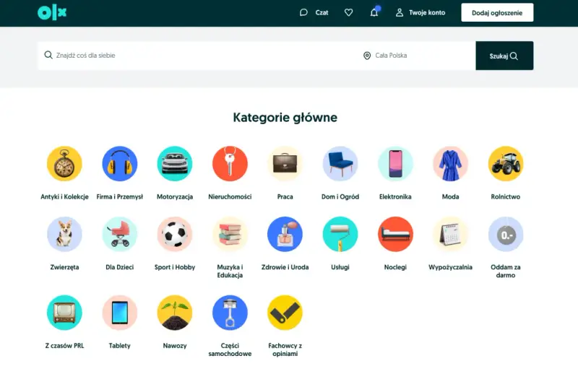This screenshot has height=392, width=578.
Task: Click the 'Rolnictwo' text label
Action: click(x=506, y=197)
